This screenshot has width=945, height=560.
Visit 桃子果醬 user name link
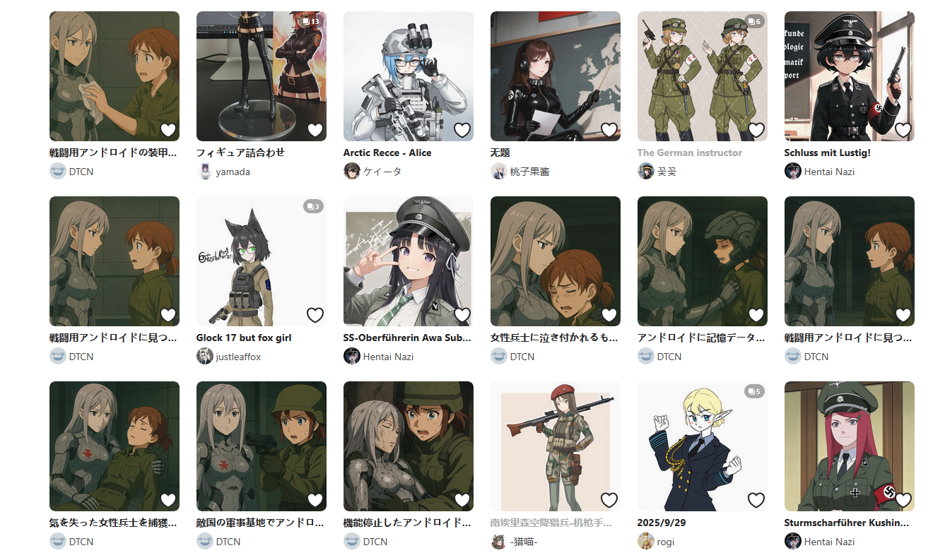(530, 171)
